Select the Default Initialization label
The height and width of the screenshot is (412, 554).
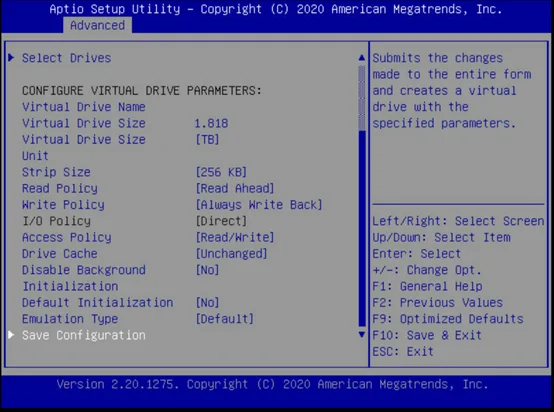[98, 303]
